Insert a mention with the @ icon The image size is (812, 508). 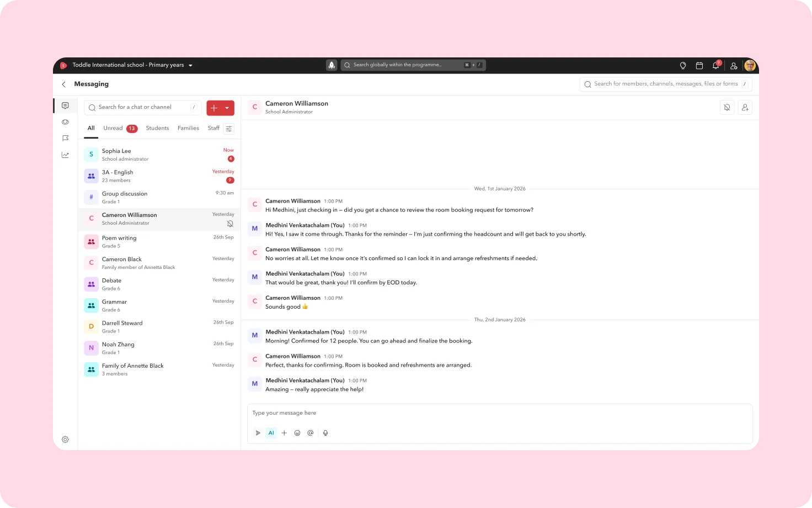coord(311,433)
